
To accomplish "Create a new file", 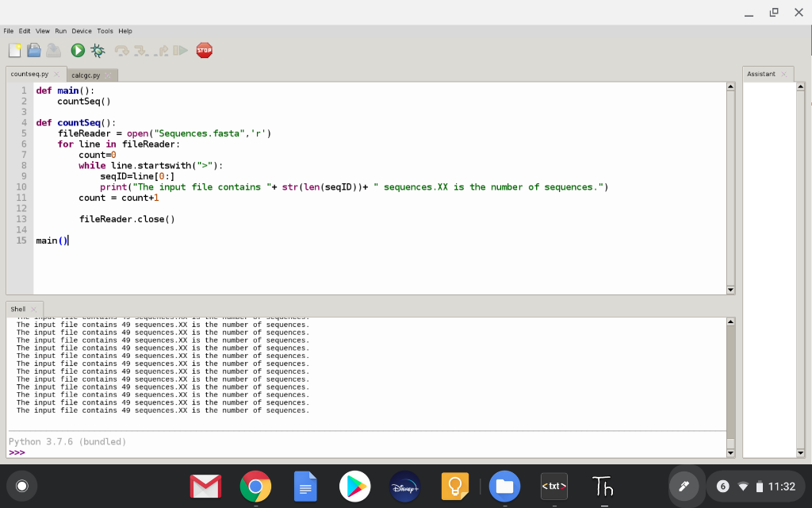I will coord(13,50).
